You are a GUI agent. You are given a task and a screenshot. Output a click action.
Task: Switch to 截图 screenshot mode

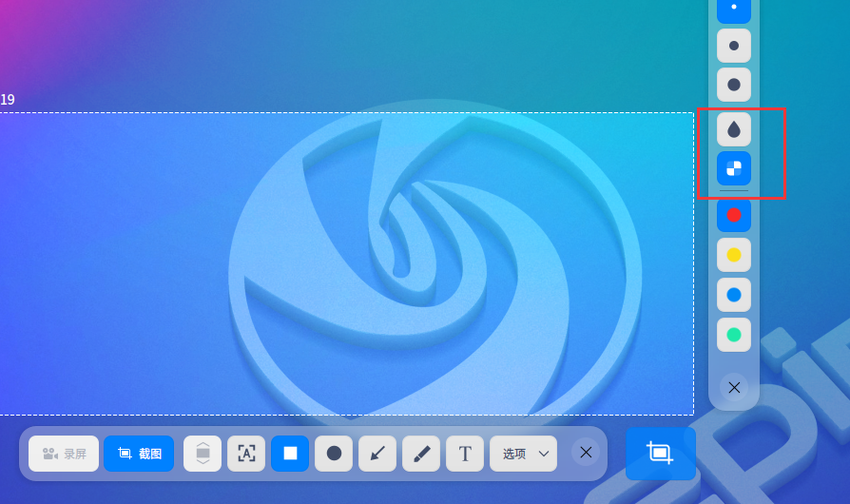(x=139, y=453)
